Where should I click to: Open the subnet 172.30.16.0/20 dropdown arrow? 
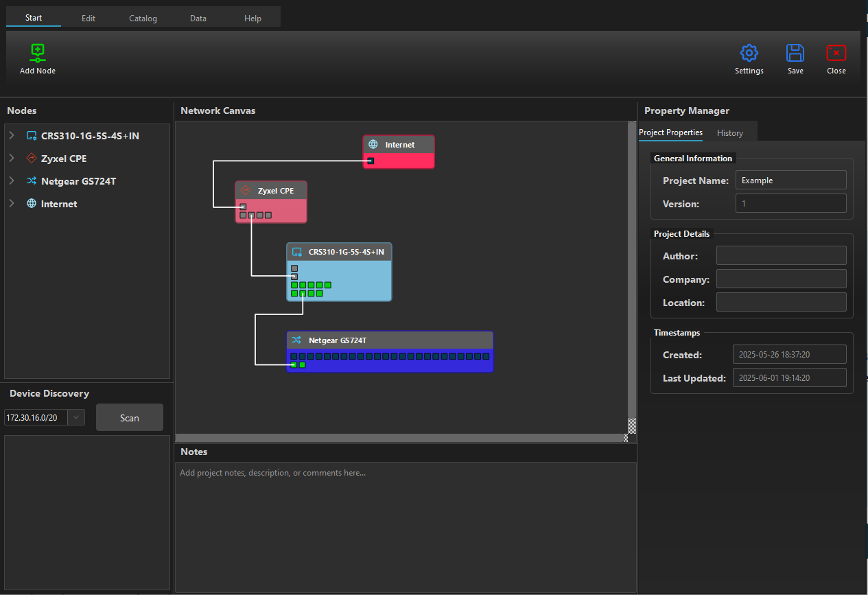coord(76,417)
